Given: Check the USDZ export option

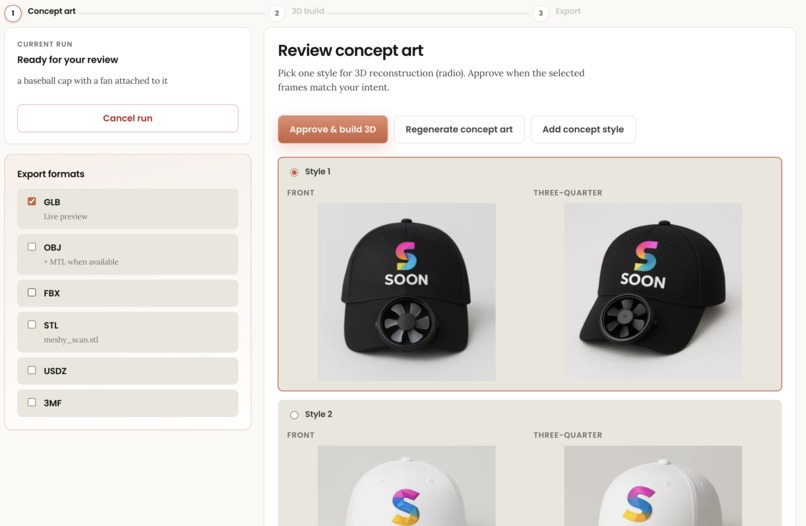Looking at the screenshot, I should click(32, 370).
